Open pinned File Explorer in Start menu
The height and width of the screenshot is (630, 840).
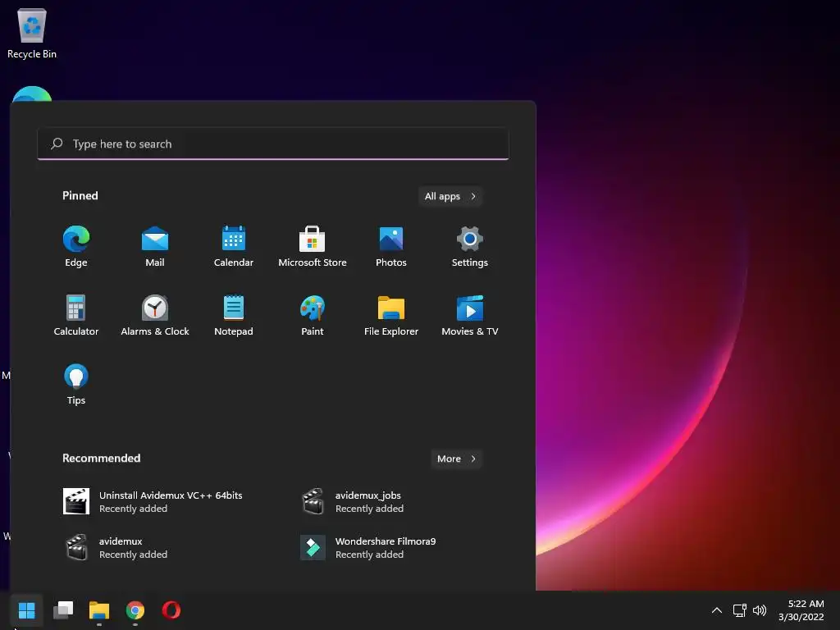[391, 316]
